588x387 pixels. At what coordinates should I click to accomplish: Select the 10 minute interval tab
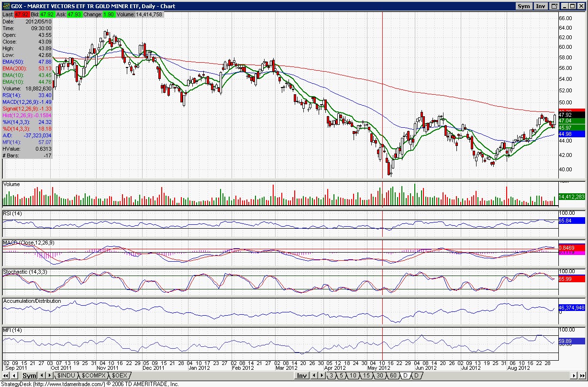coord(353,376)
